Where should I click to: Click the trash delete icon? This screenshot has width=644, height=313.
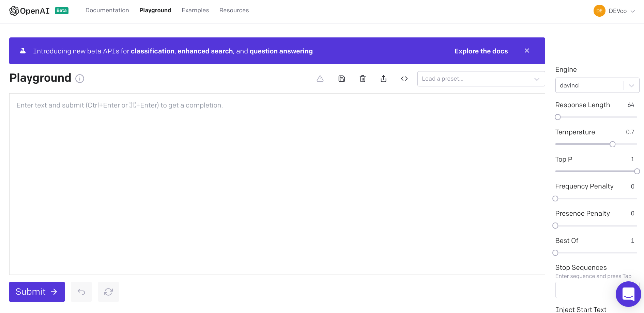point(363,79)
